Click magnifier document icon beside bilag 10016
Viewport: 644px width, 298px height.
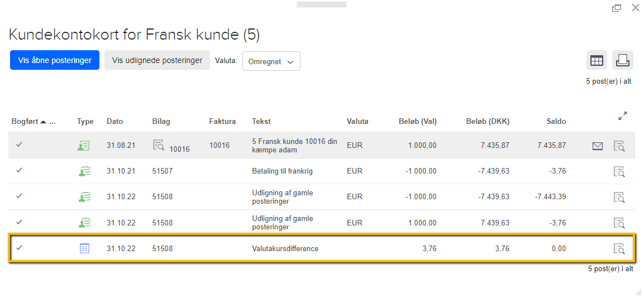click(x=159, y=145)
